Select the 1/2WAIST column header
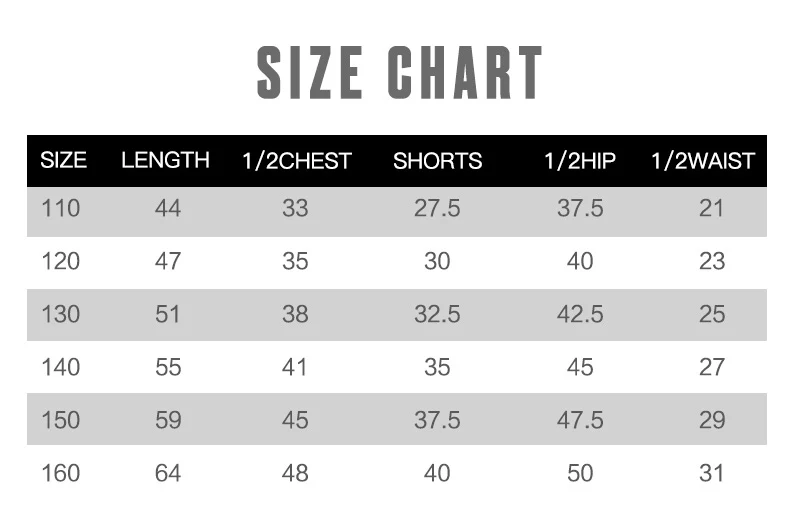Viewport: 790px width, 526px height. point(702,161)
